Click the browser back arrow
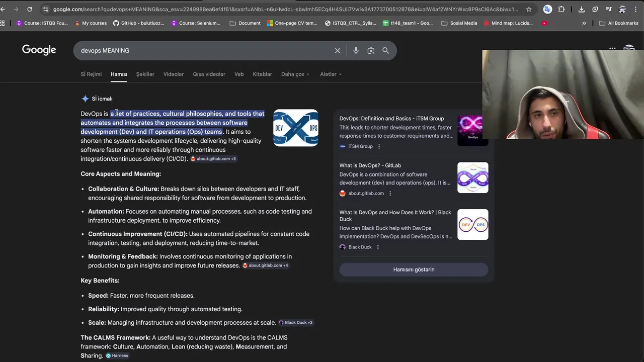Screen dimensions: 644x362 3,9
